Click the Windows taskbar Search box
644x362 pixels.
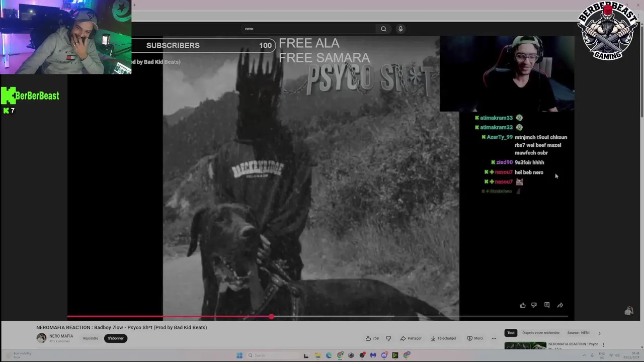coord(273,355)
